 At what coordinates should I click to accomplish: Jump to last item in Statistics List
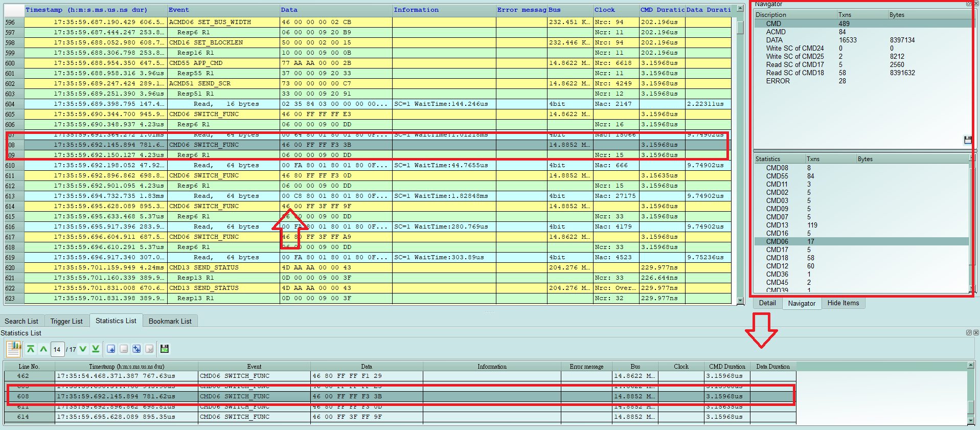[x=96, y=349]
